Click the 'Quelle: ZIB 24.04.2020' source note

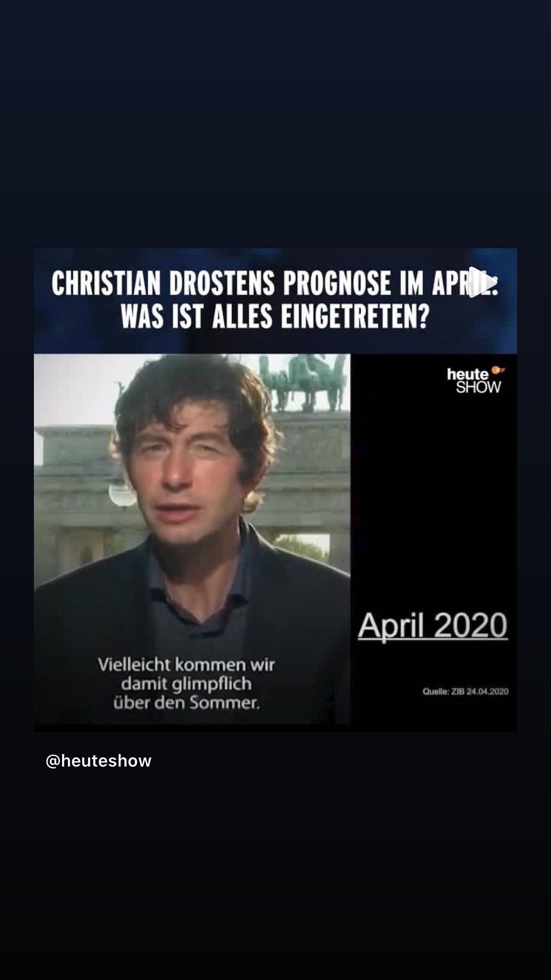click(x=465, y=692)
